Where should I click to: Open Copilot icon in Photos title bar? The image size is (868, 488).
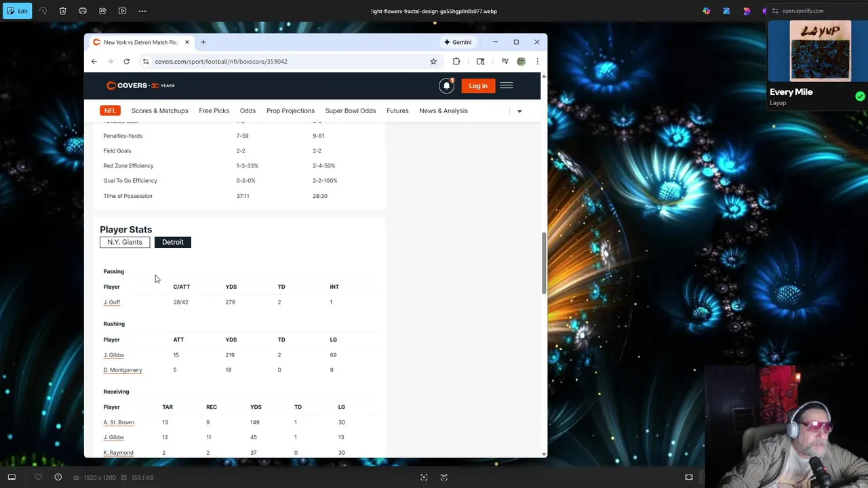pyautogui.click(x=707, y=11)
